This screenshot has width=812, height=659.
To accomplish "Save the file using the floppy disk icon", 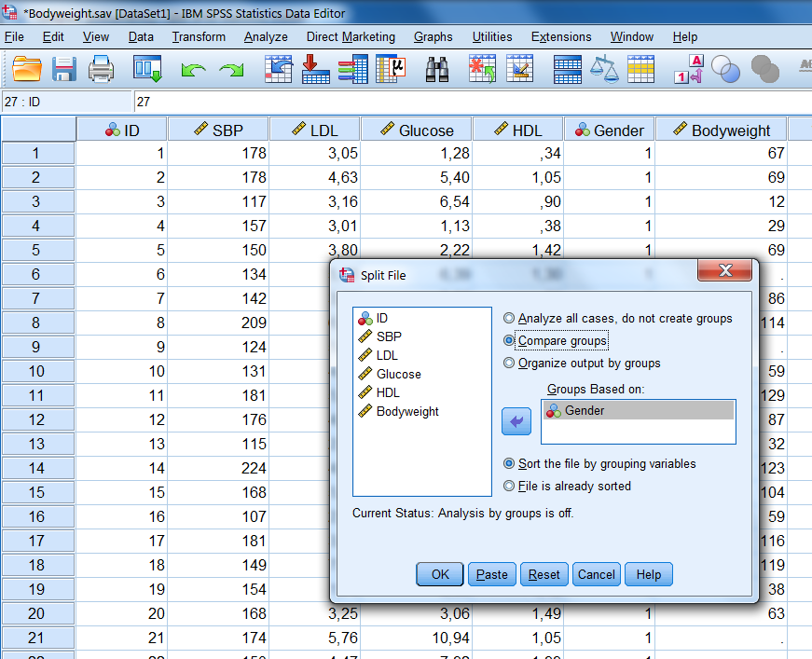I will click(x=64, y=70).
